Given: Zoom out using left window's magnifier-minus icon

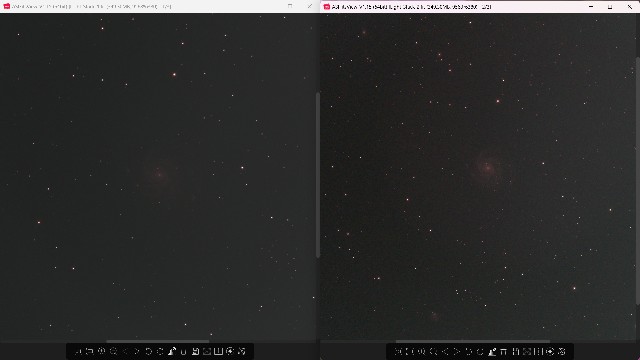Looking at the screenshot, I should pyautogui.click(x=113, y=351).
